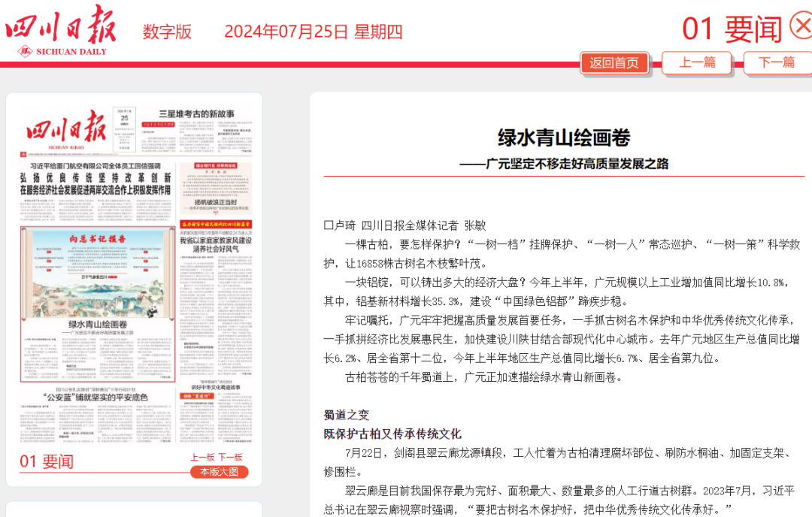Go to next article with 下一篇
This screenshot has width=812, height=517.
tap(777, 62)
